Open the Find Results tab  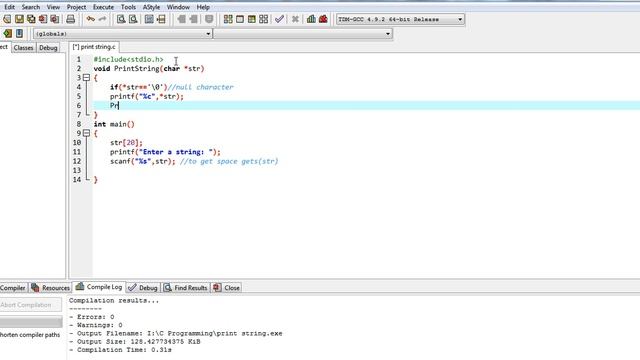186,288
